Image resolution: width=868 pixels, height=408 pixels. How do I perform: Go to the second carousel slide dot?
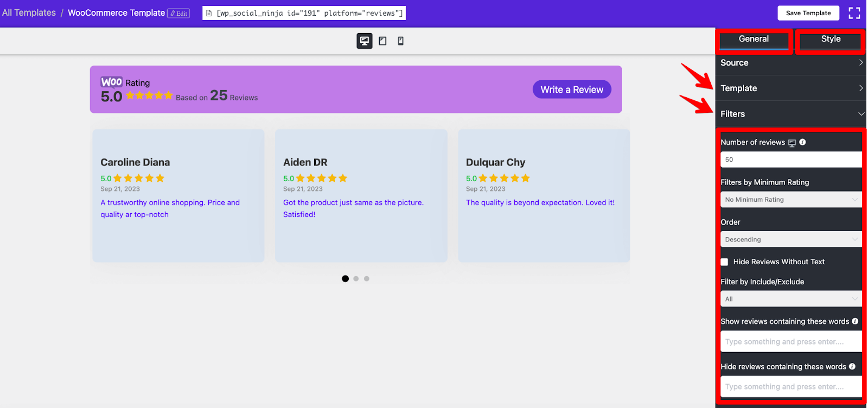coord(356,279)
